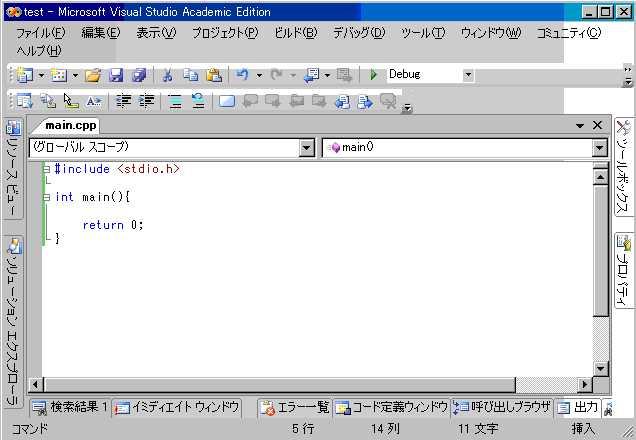This screenshot has width=636, height=440.
Task: Click the Toggle Bookmark icon
Action: pyautogui.click(x=227, y=101)
